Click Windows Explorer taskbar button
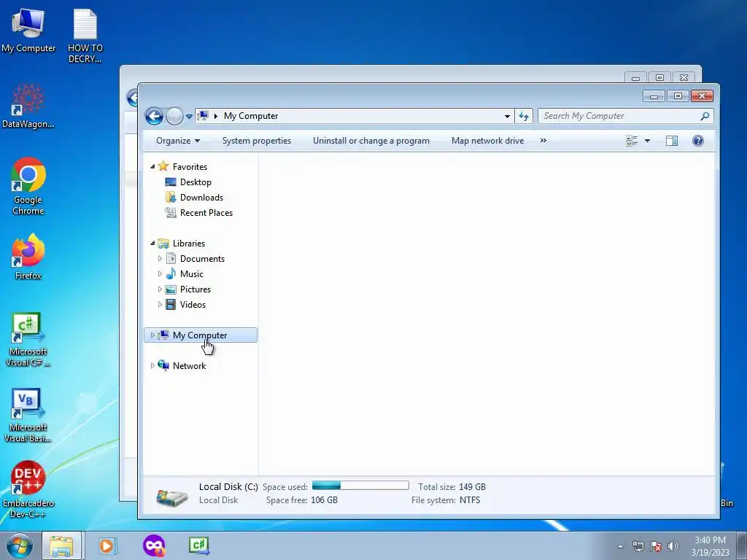Viewport: 747px width, 560px height. (x=62, y=545)
